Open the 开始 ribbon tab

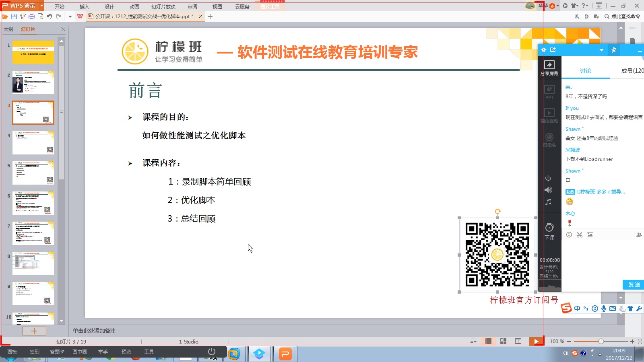pos(60,6)
